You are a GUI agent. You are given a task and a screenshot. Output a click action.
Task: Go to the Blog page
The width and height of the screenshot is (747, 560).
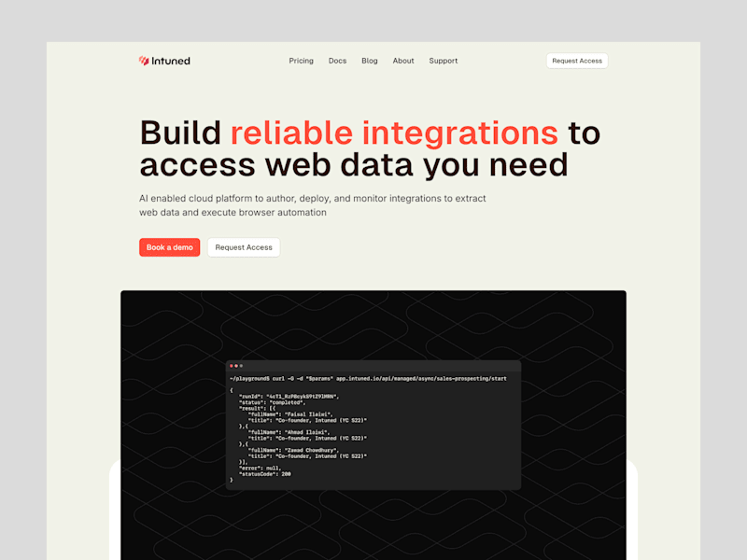coord(369,61)
